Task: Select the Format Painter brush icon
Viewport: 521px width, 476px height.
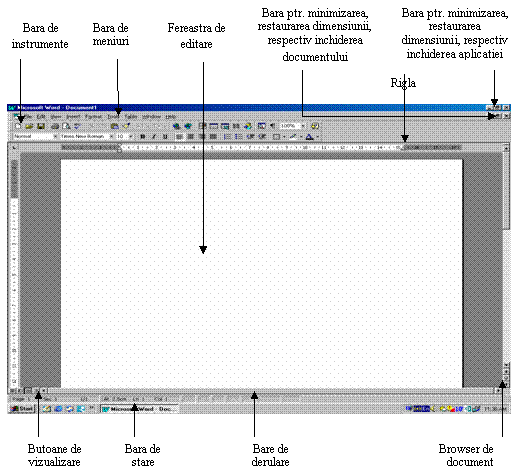Action: [126, 126]
